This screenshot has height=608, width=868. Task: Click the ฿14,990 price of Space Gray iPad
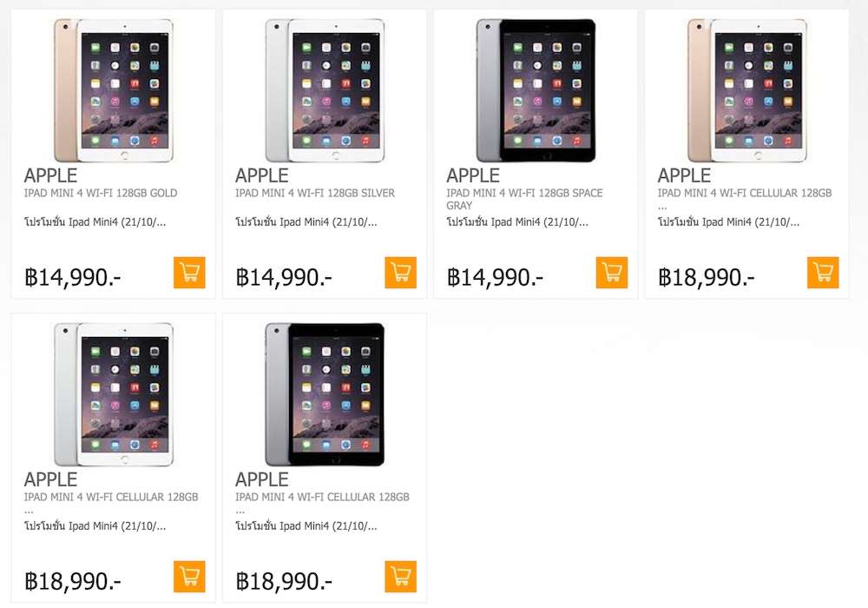point(496,277)
